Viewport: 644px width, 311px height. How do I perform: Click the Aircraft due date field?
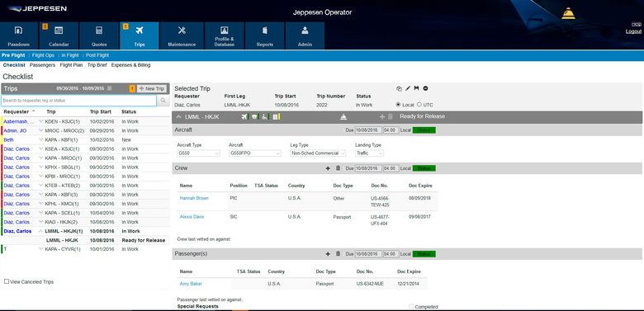tap(368, 130)
